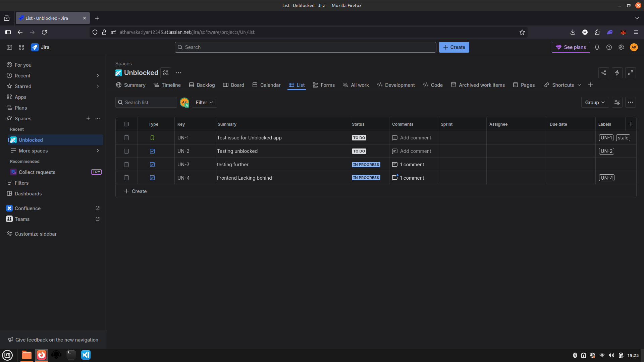Open the notifications bell
The width and height of the screenshot is (644, 362).
tap(597, 47)
